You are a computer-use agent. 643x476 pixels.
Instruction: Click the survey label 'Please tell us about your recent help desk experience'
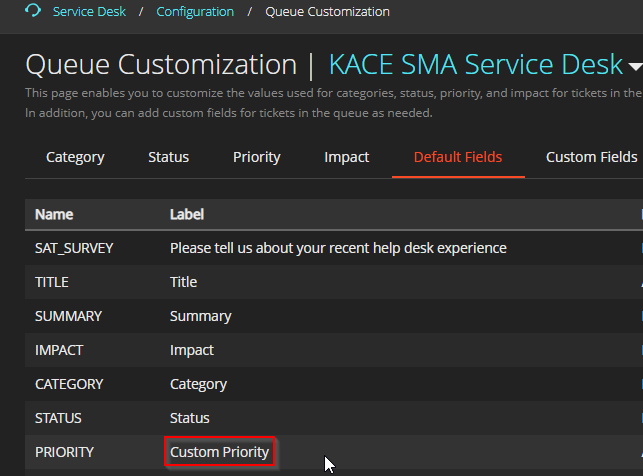click(x=338, y=248)
